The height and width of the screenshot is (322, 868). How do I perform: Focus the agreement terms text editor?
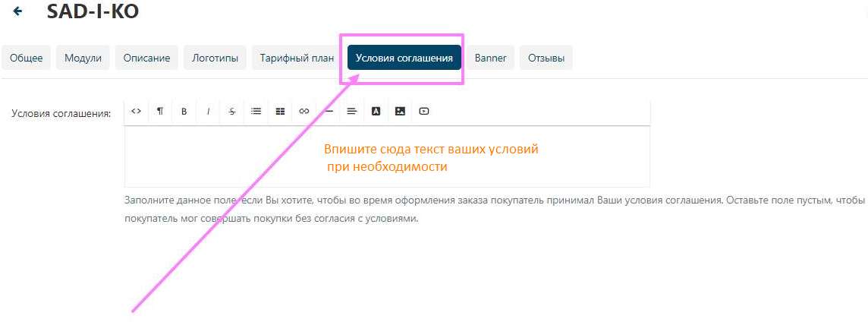(x=387, y=157)
